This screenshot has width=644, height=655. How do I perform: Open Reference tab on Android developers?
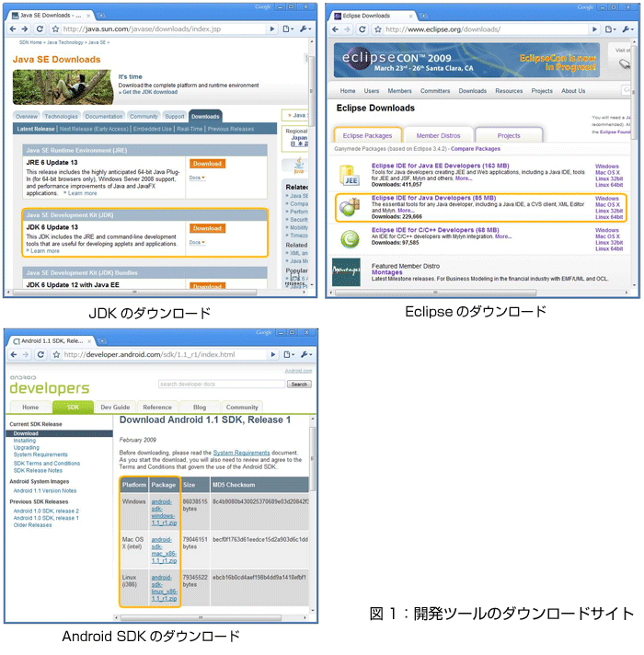click(x=157, y=407)
